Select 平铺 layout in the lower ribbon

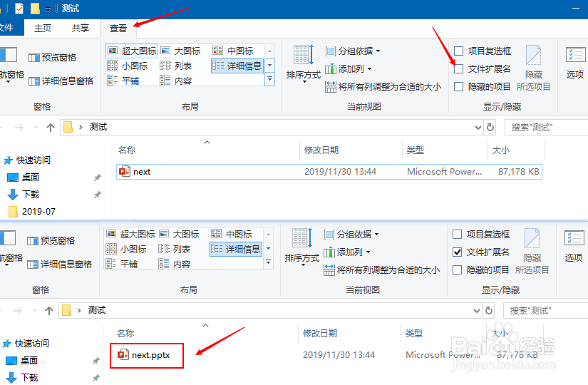[x=121, y=265]
